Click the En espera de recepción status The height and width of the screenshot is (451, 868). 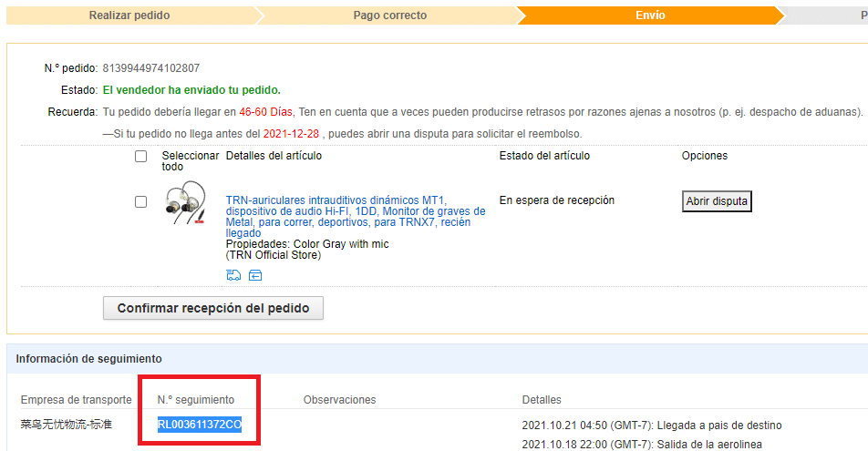[557, 200]
